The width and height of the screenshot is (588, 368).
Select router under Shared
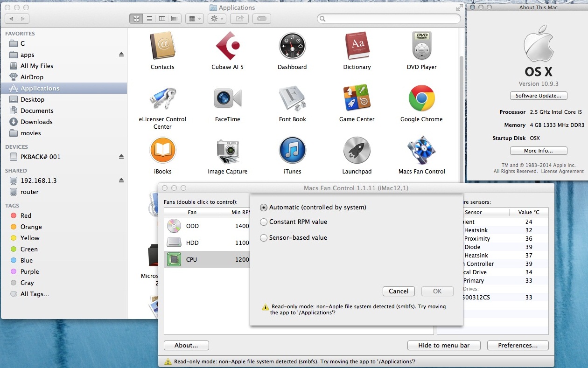click(x=64, y=192)
